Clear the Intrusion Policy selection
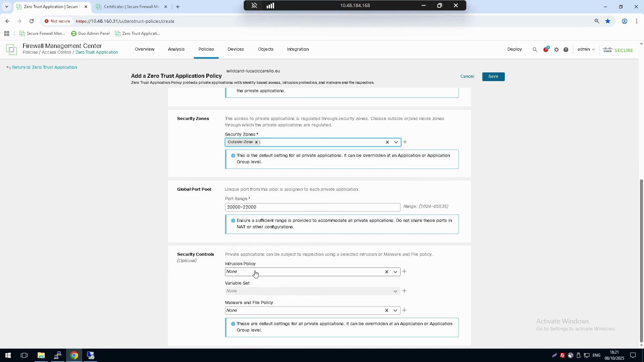 [386, 272]
